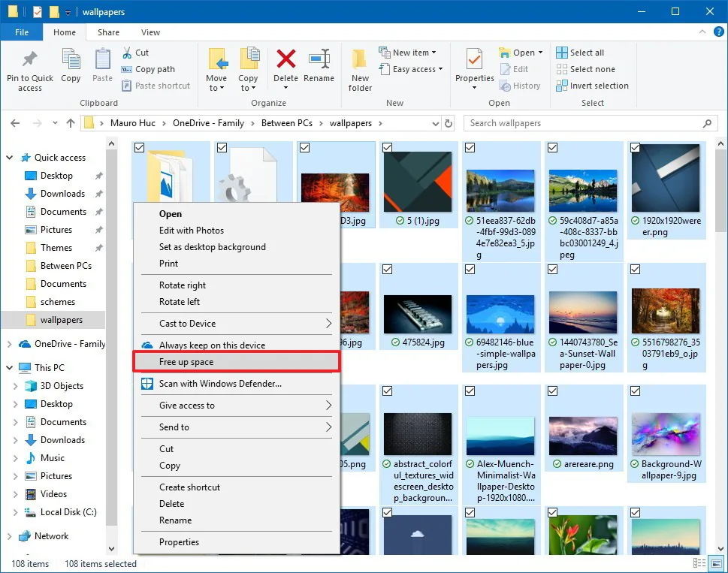Open the Open button dropdown arrow
The width and height of the screenshot is (728, 573).
(540, 53)
